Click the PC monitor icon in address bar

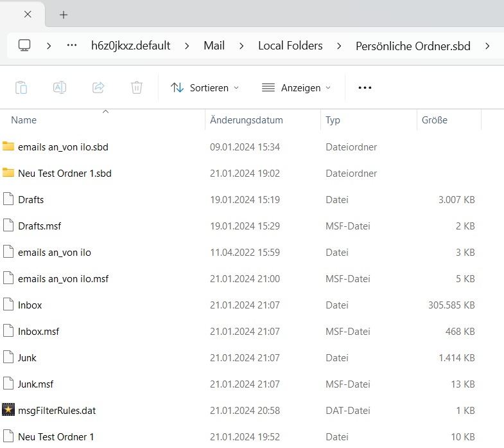tap(24, 45)
